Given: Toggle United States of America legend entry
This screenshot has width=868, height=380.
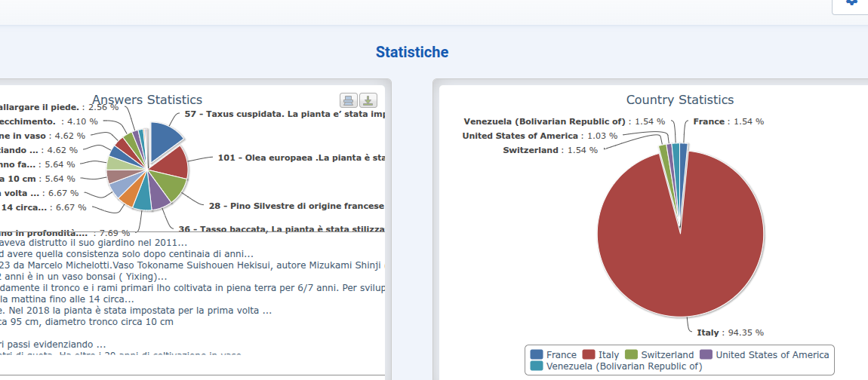Looking at the screenshot, I should pos(764,354).
